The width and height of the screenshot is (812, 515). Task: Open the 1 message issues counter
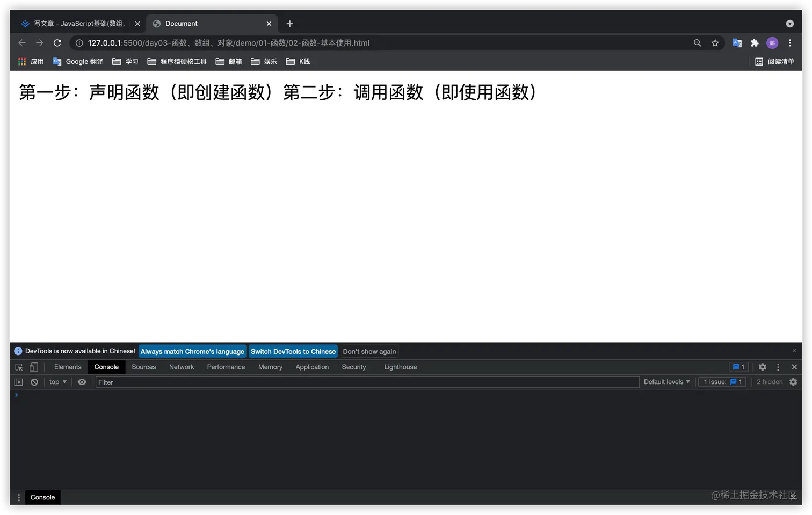tap(738, 367)
